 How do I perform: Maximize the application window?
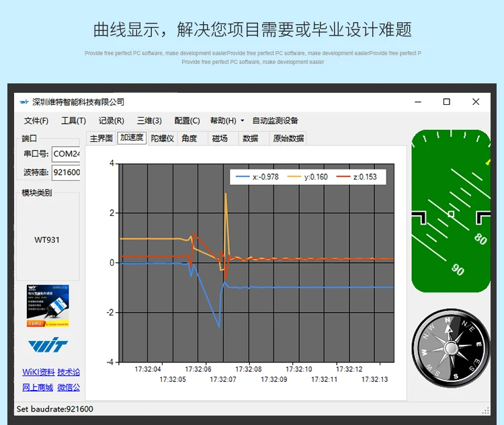point(446,102)
